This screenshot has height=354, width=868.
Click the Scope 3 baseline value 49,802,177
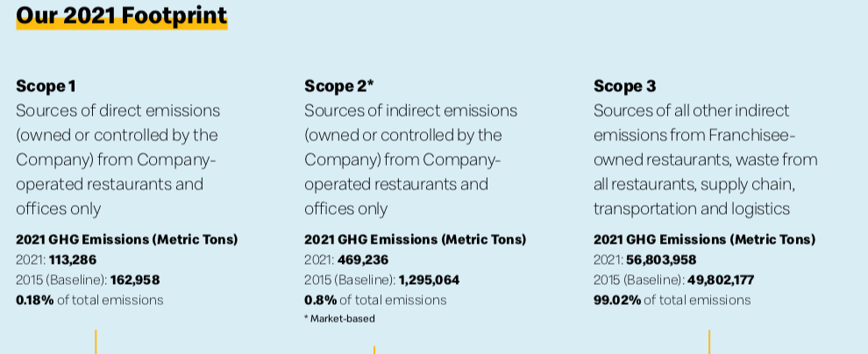pyautogui.click(x=721, y=280)
